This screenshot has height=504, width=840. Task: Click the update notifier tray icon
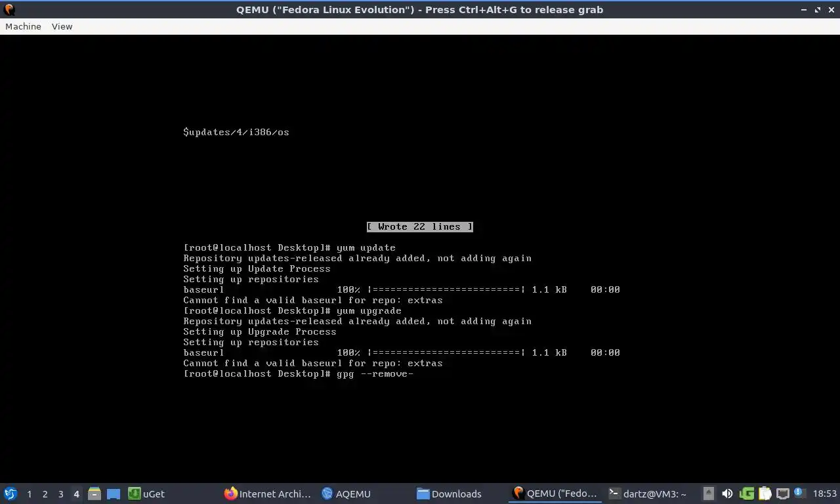[799, 493]
